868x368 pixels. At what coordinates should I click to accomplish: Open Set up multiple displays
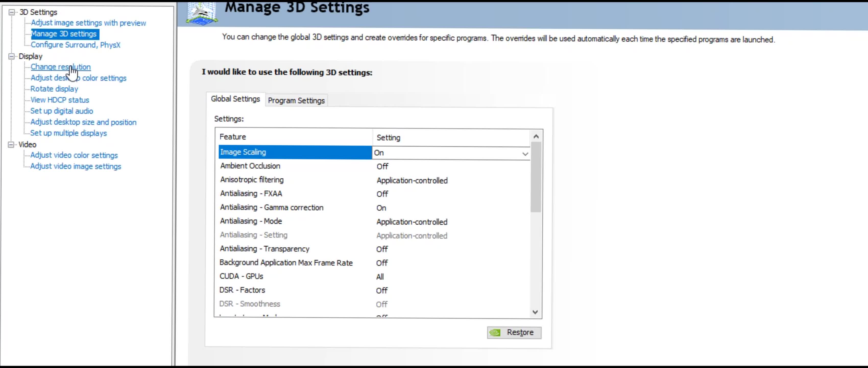pos(68,133)
